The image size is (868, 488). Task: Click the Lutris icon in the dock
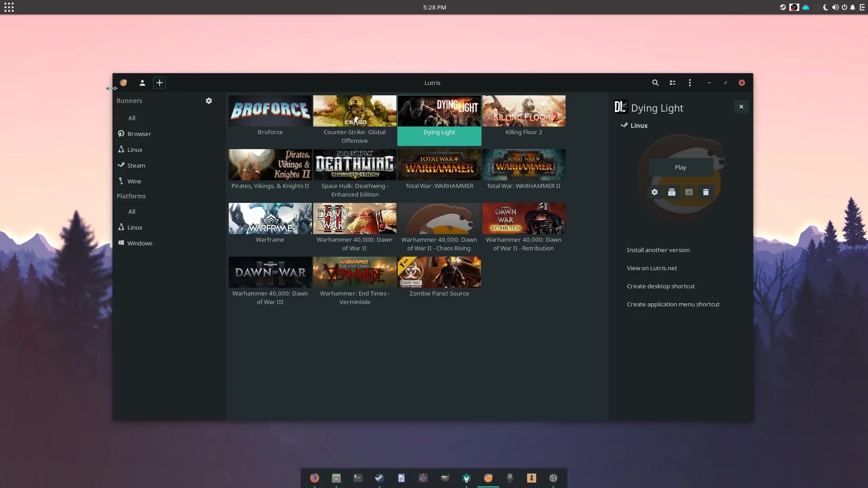tap(488, 478)
